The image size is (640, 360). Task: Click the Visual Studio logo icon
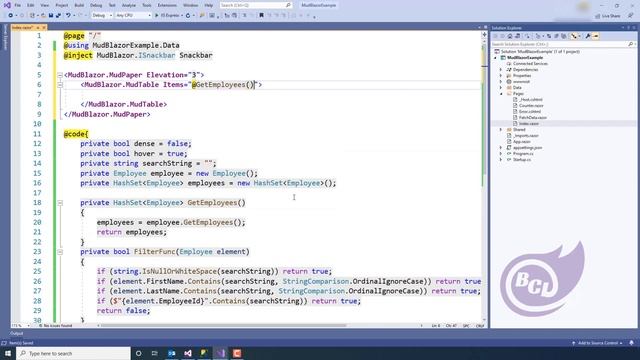coord(7,5)
